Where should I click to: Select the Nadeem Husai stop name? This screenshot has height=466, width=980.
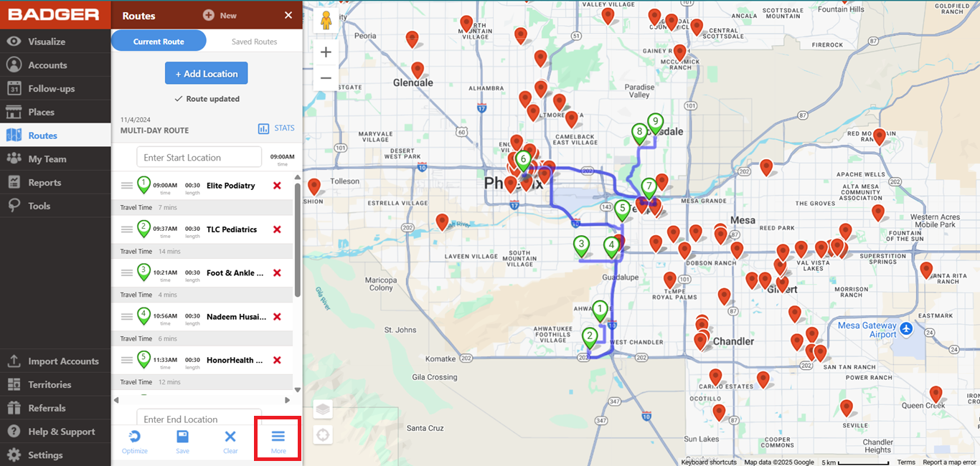coord(237,317)
